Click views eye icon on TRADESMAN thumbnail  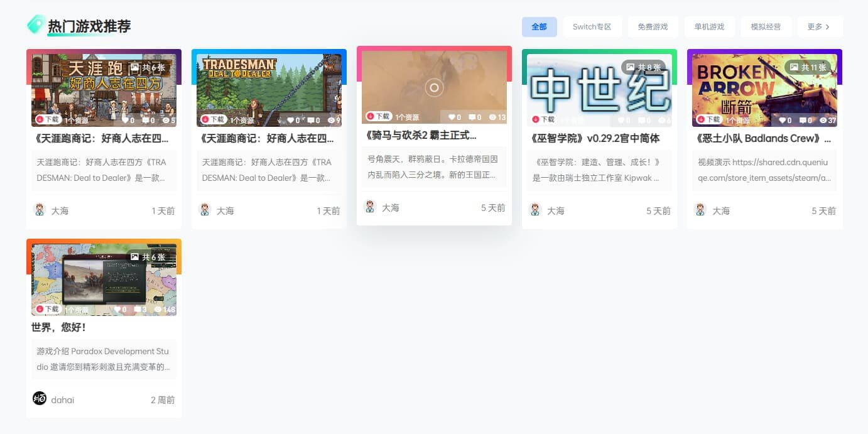332,120
